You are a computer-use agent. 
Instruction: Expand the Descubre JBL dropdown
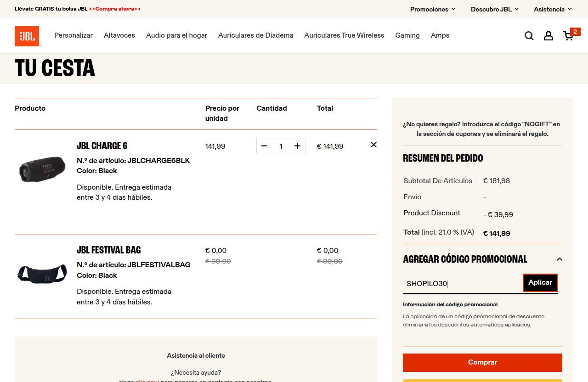[495, 9]
